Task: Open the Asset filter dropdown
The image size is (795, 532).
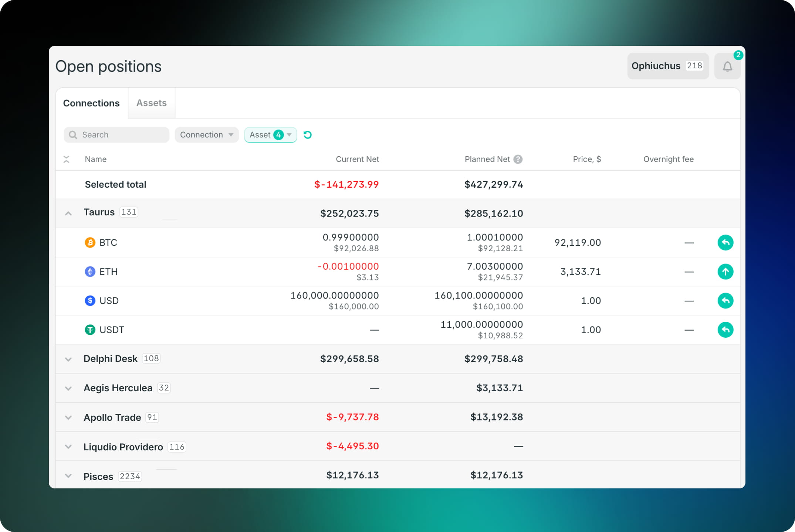Action: click(270, 135)
